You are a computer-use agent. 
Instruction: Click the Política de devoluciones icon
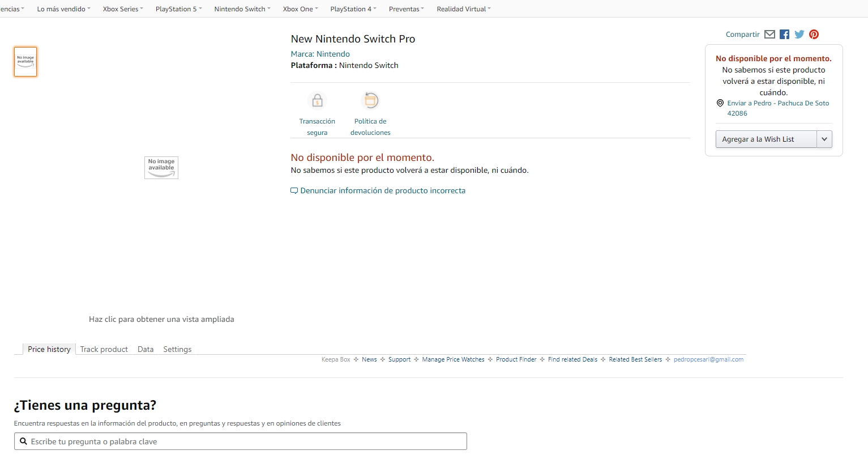click(x=370, y=100)
